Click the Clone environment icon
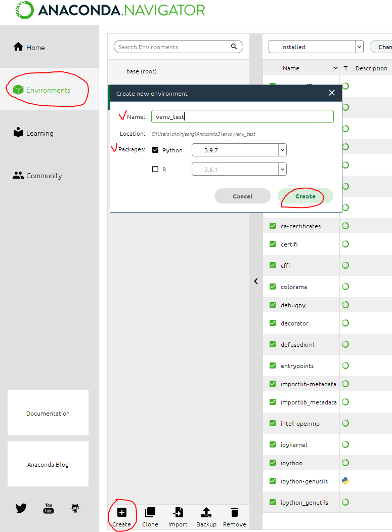Image resolution: width=392 pixels, height=532 pixels. [x=150, y=512]
